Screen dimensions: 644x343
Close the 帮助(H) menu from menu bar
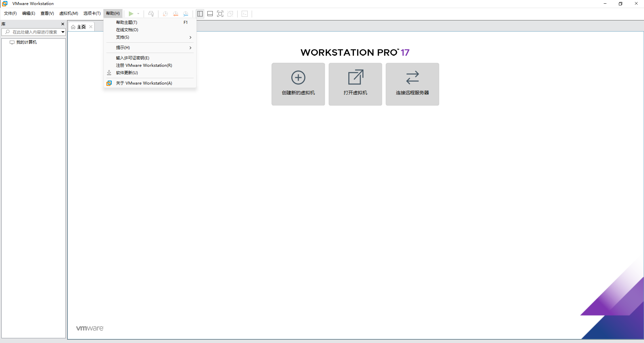pos(113,13)
